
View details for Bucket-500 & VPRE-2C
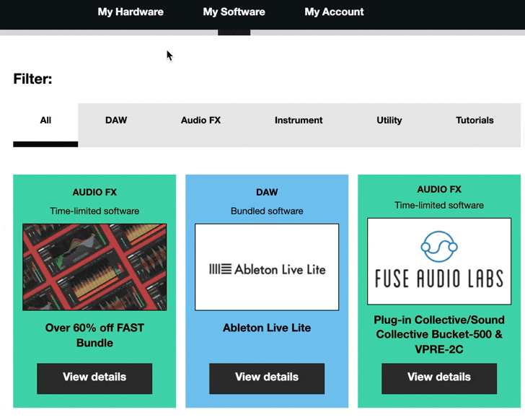pyautogui.click(x=439, y=378)
